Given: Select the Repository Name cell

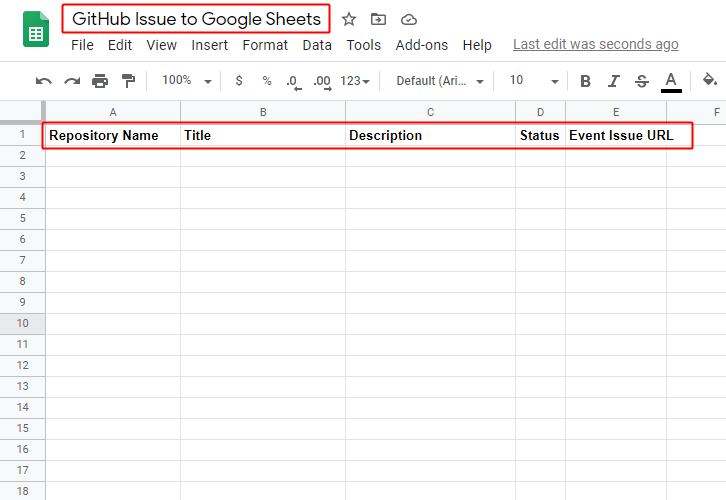Looking at the screenshot, I should click(x=113, y=135).
